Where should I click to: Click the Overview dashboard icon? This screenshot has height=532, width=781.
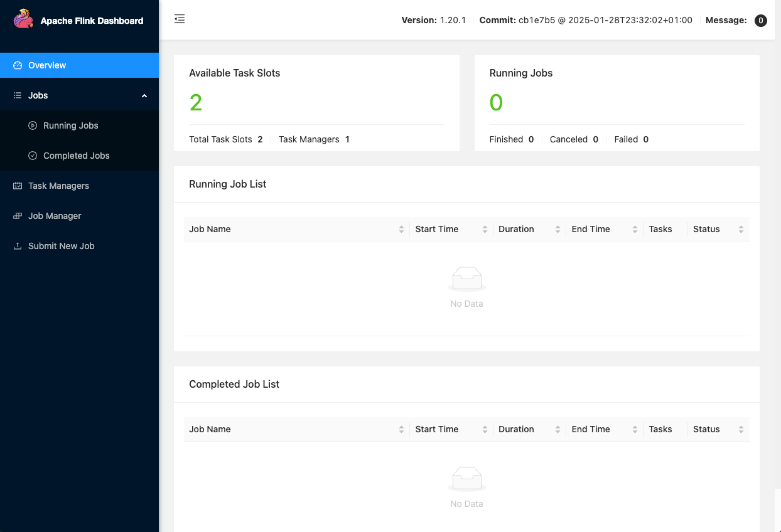[18, 65]
